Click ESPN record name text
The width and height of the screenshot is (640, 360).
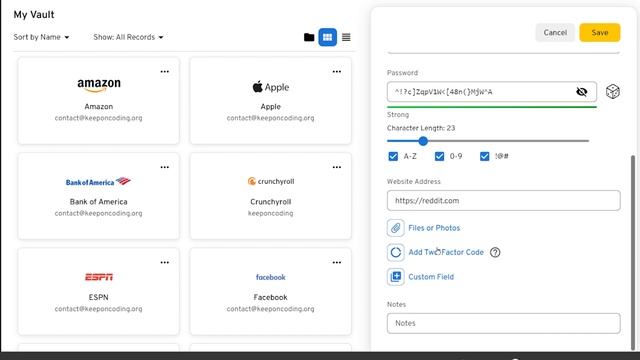[x=99, y=297]
